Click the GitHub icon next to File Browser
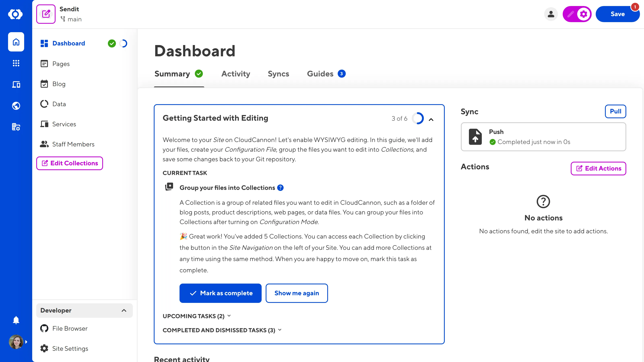This screenshot has height=362, width=644. (x=44, y=328)
